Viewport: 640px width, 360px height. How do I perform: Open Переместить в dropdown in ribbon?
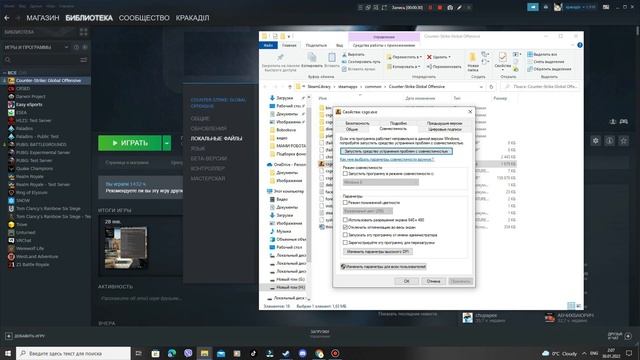pyautogui.click(x=404, y=57)
